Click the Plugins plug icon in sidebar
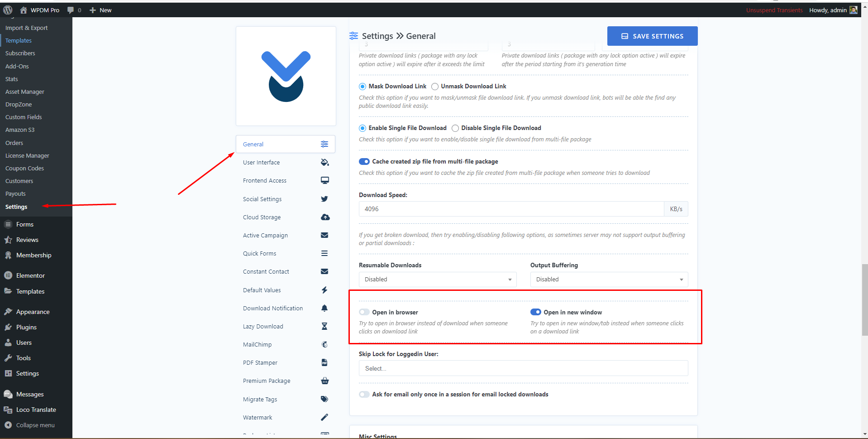This screenshot has width=868, height=439. [8, 327]
